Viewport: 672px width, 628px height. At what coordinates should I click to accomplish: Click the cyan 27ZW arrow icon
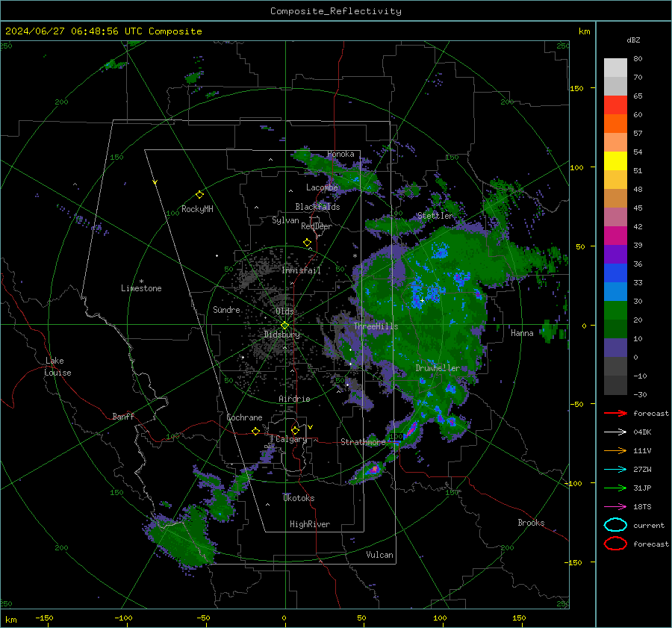pos(615,470)
